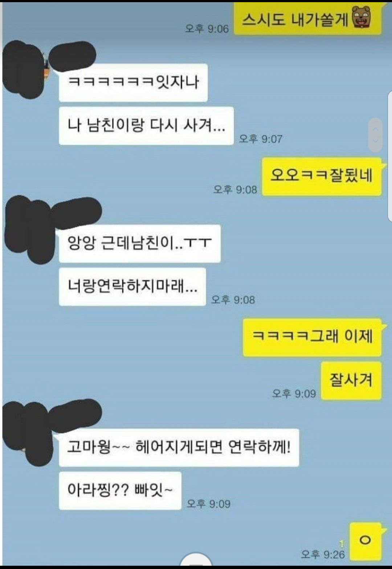This screenshot has width=392, height=569.
Task: Select the message 너랑연락하지마래...
Action: [132, 287]
